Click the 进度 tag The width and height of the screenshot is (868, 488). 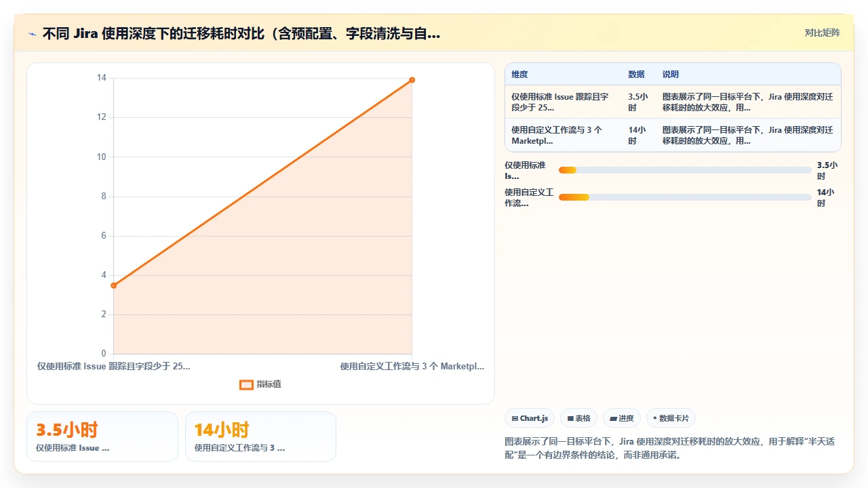coord(621,418)
